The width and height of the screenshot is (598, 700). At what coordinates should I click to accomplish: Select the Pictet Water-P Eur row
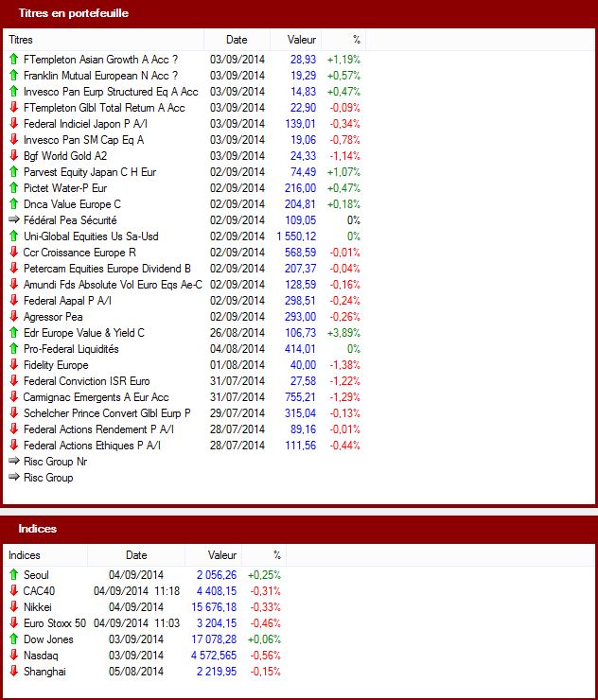(x=185, y=188)
